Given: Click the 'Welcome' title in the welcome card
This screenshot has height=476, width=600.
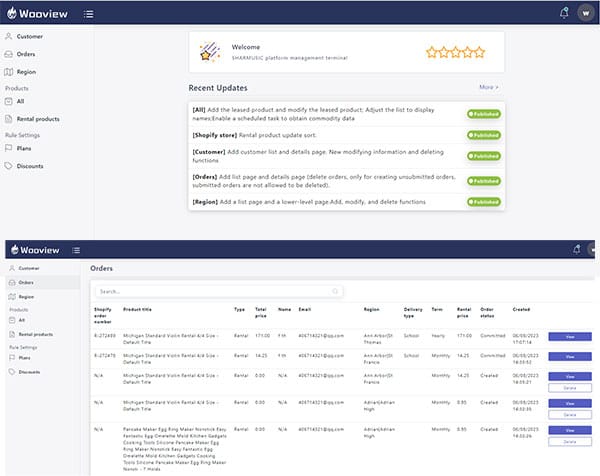Looking at the screenshot, I should [x=246, y=47].
